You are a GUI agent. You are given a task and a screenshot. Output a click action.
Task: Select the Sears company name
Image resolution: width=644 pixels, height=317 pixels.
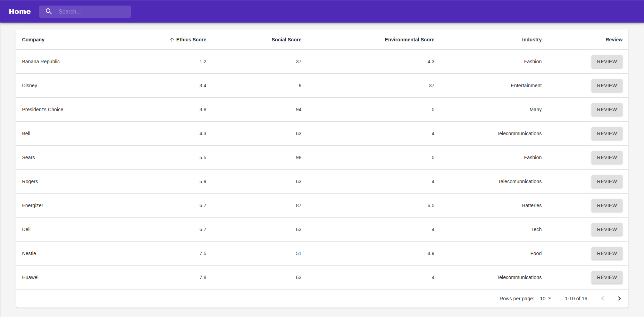click(x=28, y=157)
